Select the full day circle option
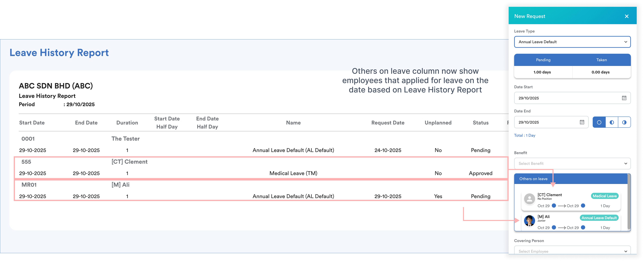The height and width of the screenshot is (262, 644). [x=599, y=122]
